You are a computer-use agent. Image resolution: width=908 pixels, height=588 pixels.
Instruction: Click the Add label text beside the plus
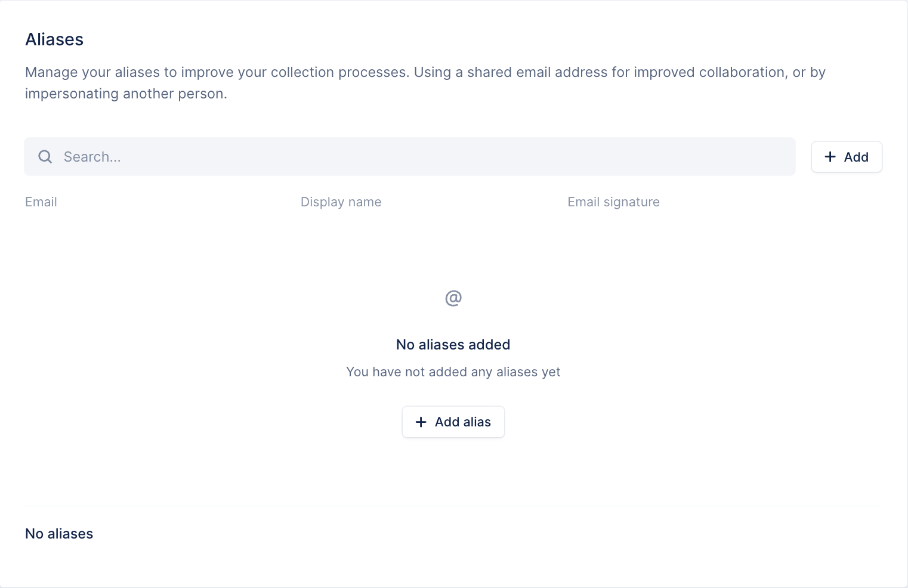point(856,156)
